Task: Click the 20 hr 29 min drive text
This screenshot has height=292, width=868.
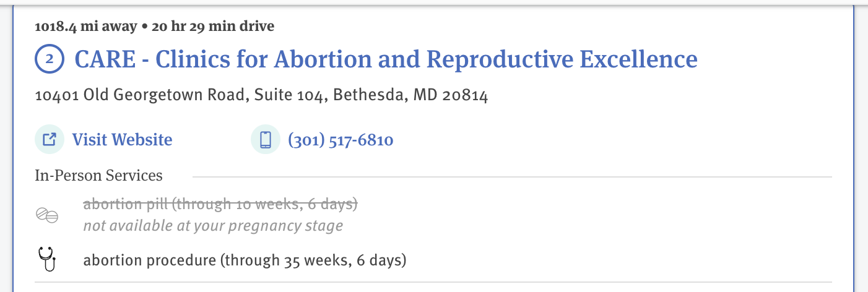Action: tap(204, 26)
